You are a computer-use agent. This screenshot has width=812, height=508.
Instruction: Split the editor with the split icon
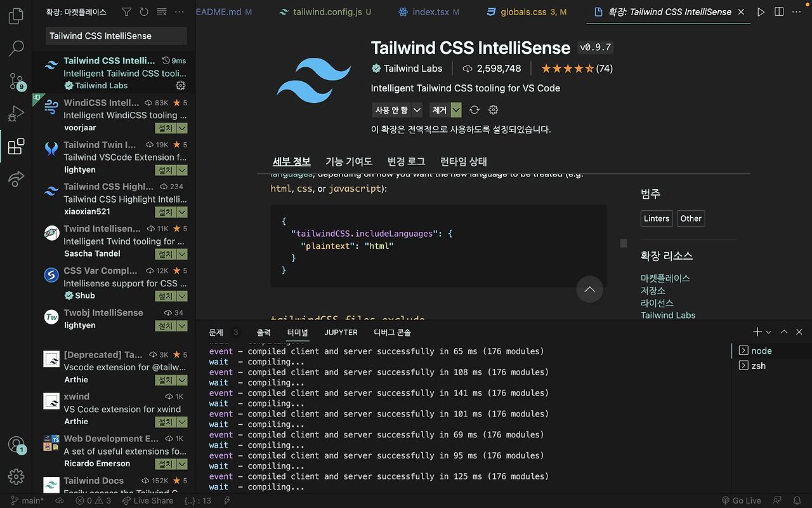778,11
